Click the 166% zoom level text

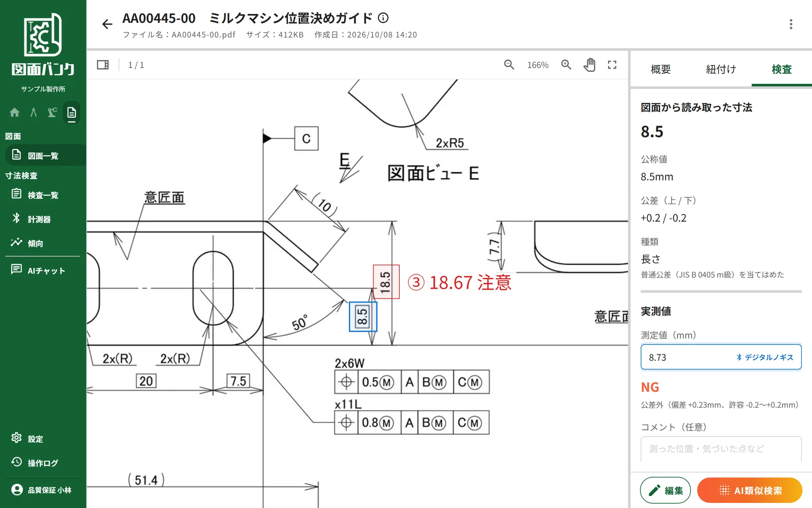(x=538, y=65)
